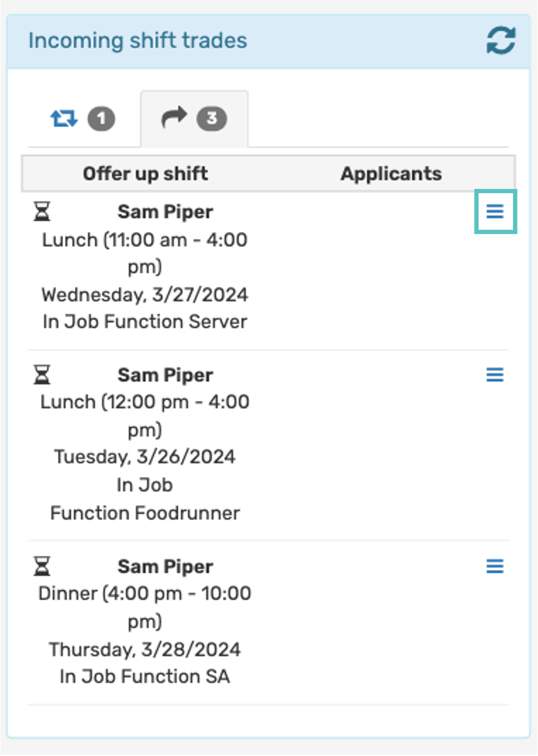Click hourglass icon on Server shift offer
Image resolution: width=538 pixels, height=756 pixels.
42,211
